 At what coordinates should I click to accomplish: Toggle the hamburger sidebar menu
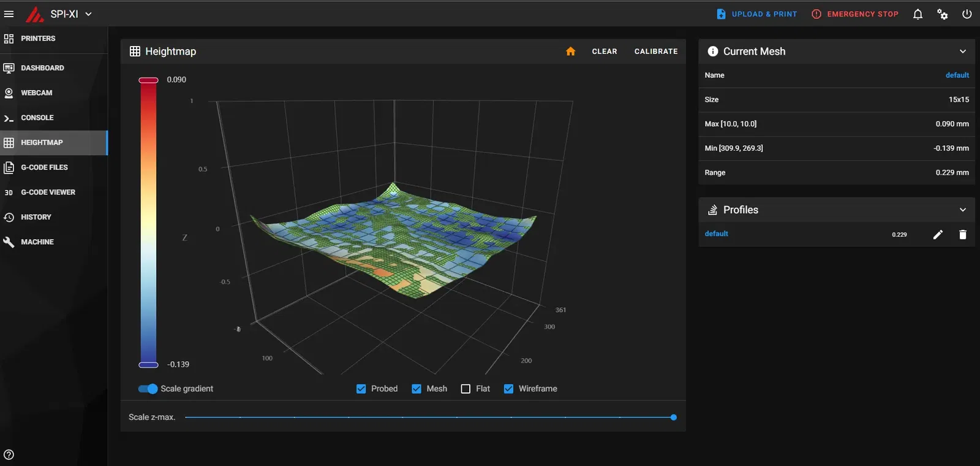point(9,14)
